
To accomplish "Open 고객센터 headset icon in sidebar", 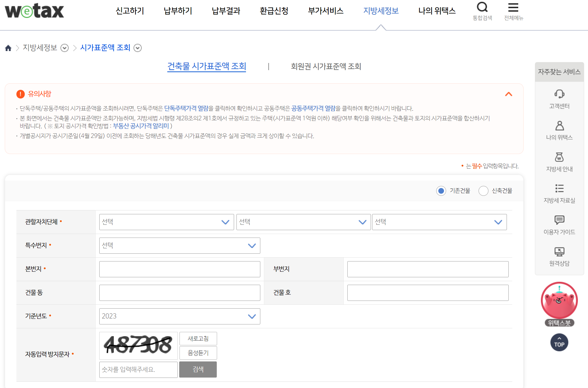I will (x=559, y=94).
